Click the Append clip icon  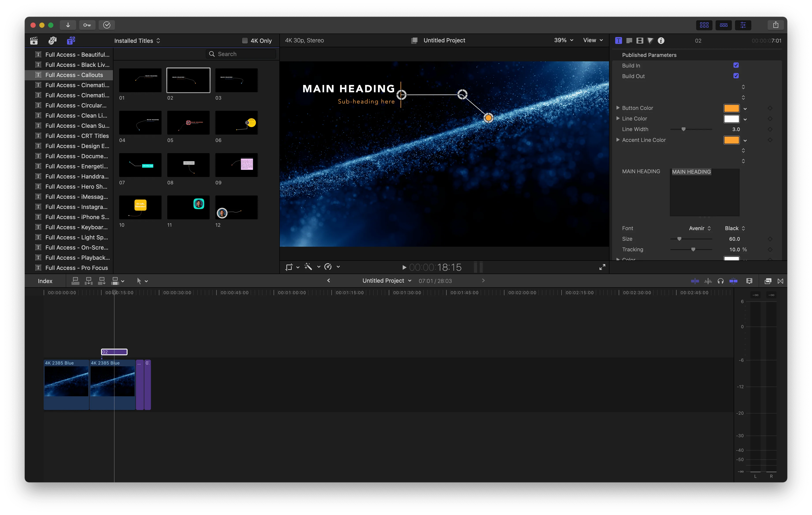101,281
